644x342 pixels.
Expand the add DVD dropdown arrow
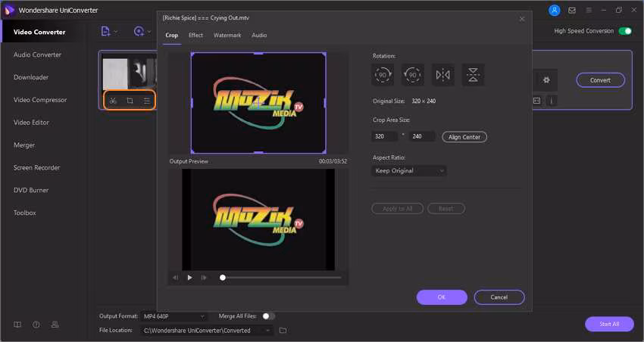[149, 32]
